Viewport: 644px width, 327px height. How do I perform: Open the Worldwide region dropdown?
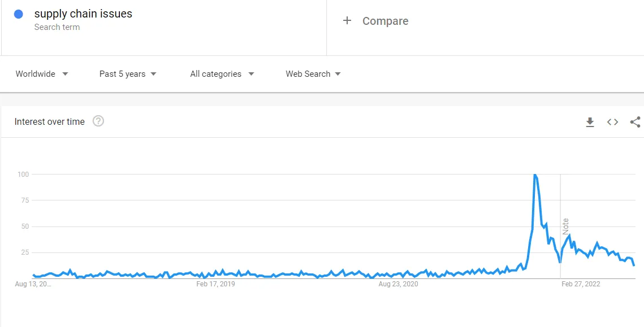[42, 74]
